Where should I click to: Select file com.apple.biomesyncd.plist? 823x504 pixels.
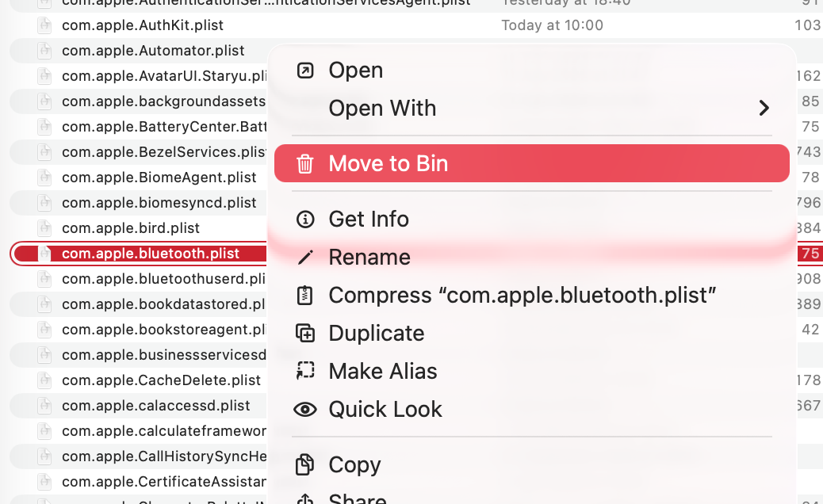[159, 202]
